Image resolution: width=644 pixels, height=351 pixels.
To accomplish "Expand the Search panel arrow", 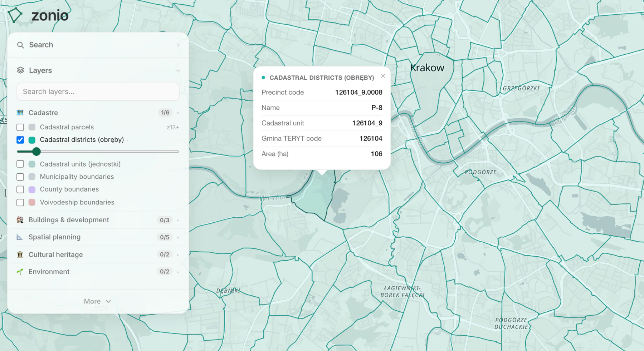I will pos(178,45).
